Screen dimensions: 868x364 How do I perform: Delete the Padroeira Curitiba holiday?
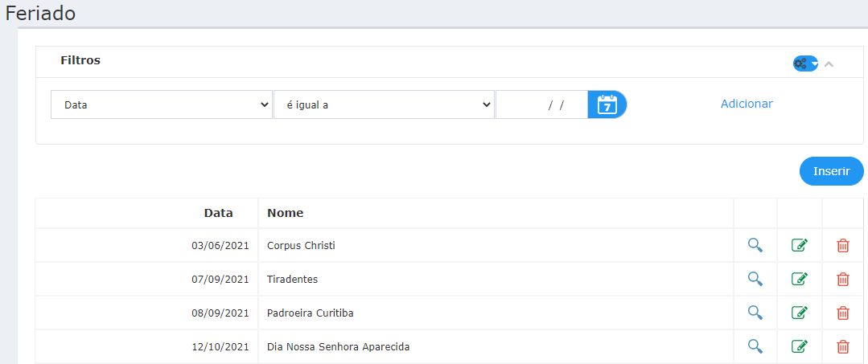[842, 313]
